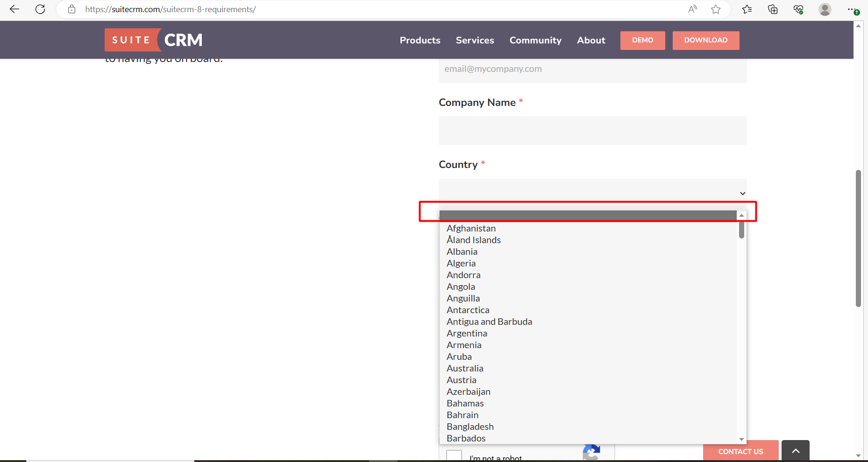Click the DOWNLOAD button
Screen dimensions: 868x462
(706, 41)
